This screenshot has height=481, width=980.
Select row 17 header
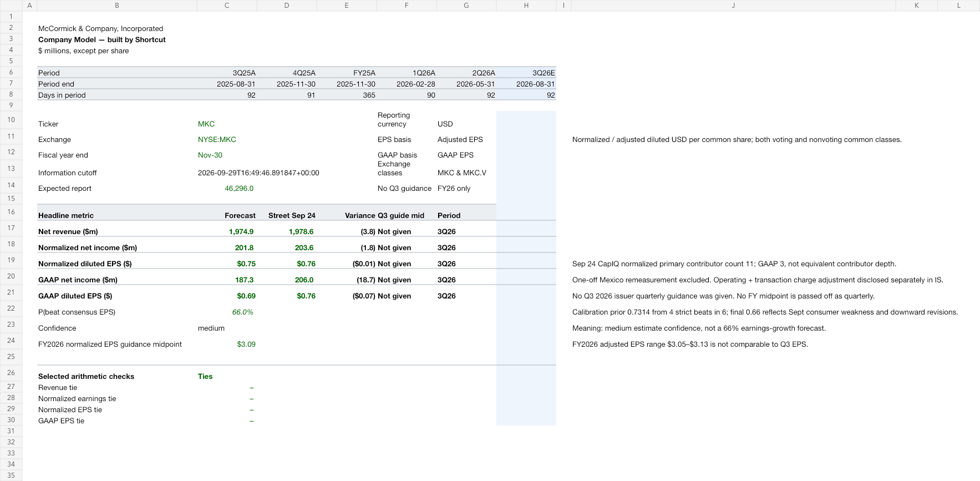pos(11,228)
